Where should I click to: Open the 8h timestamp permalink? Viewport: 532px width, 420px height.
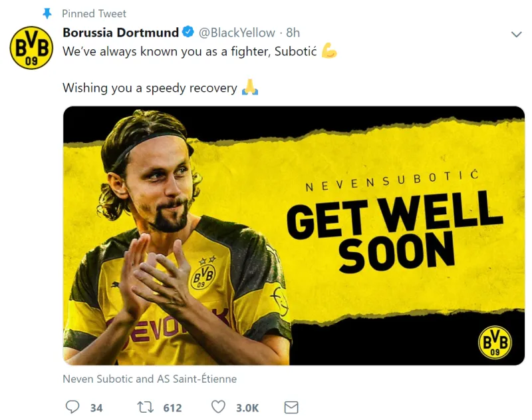tap(293, 33)
